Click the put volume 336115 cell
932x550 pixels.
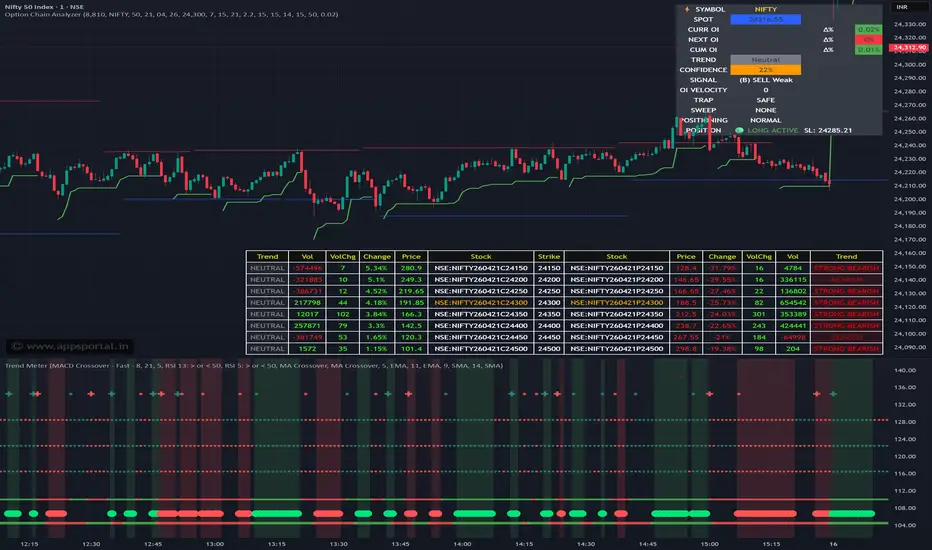coord(793,279)
